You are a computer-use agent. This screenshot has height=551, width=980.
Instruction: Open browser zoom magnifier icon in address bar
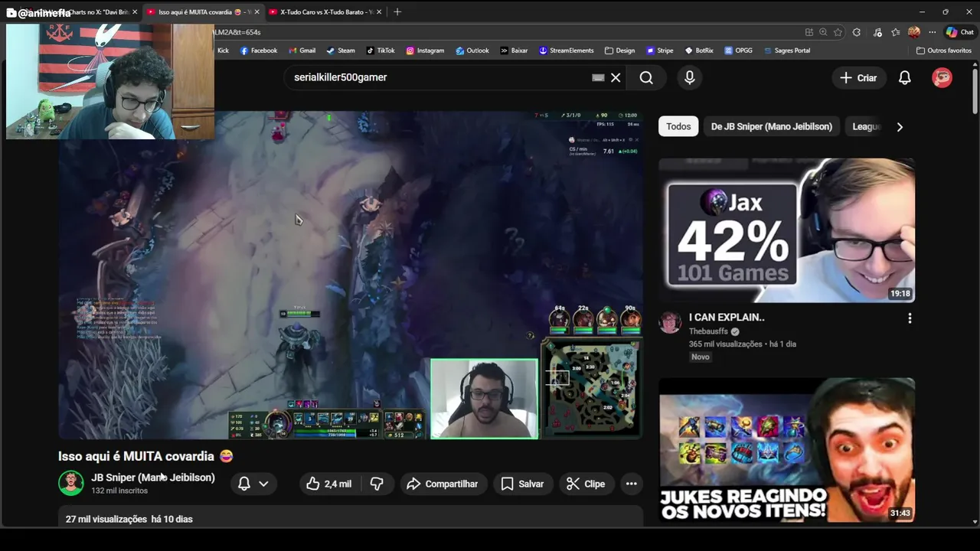pos(823,32)
